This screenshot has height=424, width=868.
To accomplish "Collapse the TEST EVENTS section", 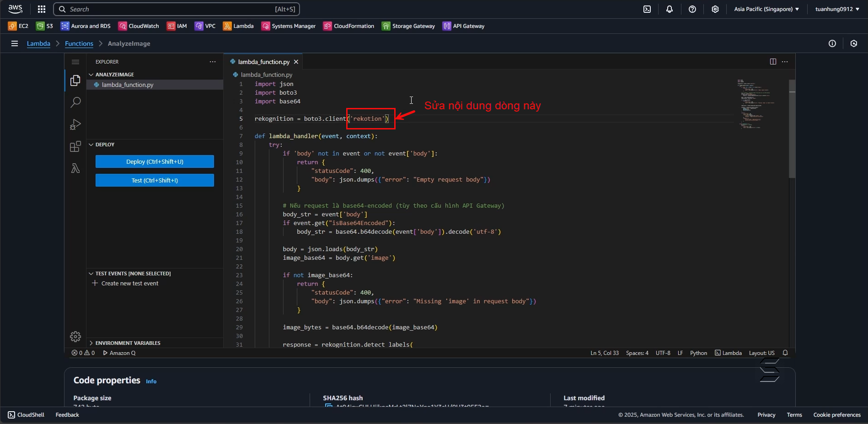I will (x=155, y=274).
